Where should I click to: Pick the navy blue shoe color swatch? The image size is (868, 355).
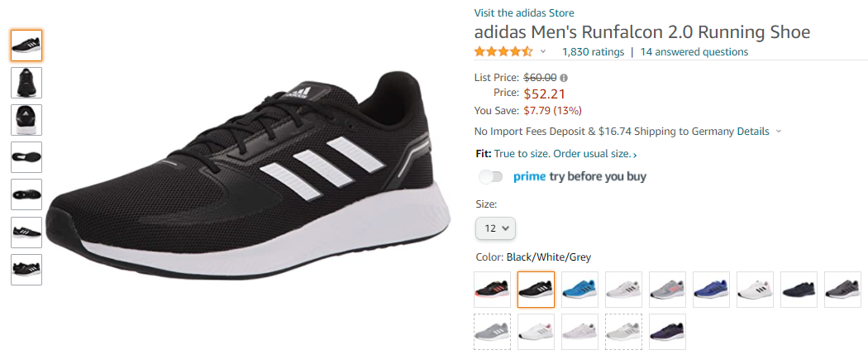tap(799, 290)
